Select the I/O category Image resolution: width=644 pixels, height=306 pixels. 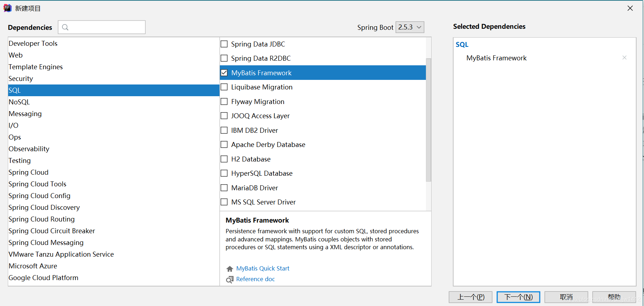[x=113, y=125]
